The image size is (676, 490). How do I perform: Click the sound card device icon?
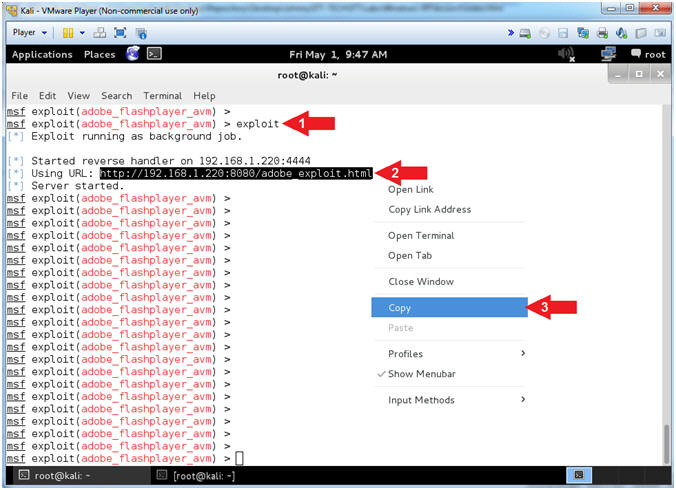(x=621, y=33)
